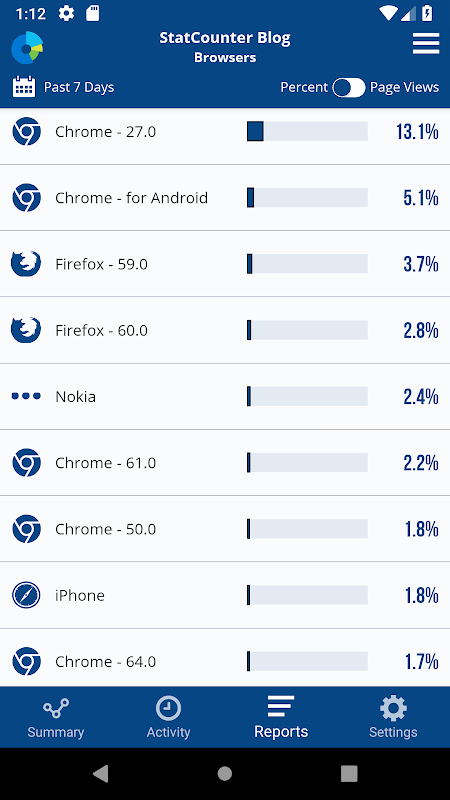
Task: Tap the Nokia three-dots icon
Action: point(26,396)
